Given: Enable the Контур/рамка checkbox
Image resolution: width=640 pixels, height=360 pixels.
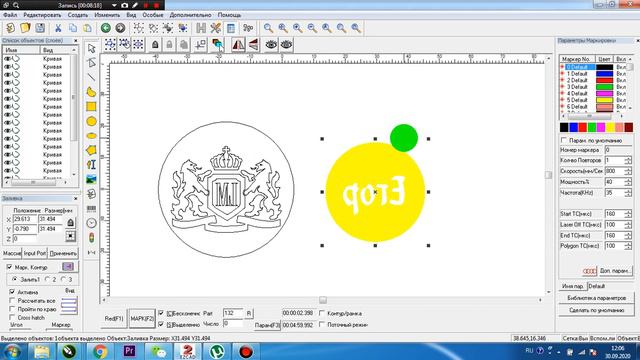Looking at the screenshot, I should (x=322, y=313).
